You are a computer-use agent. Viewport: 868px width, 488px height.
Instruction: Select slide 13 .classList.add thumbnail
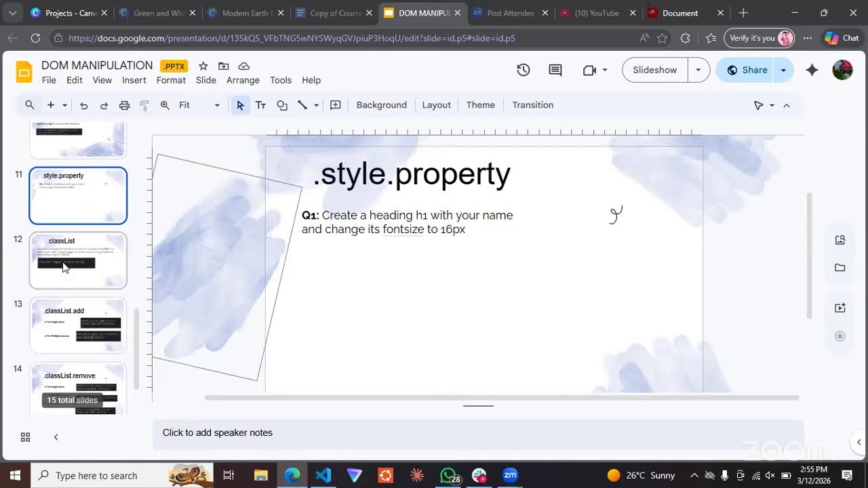click(78, 325)
